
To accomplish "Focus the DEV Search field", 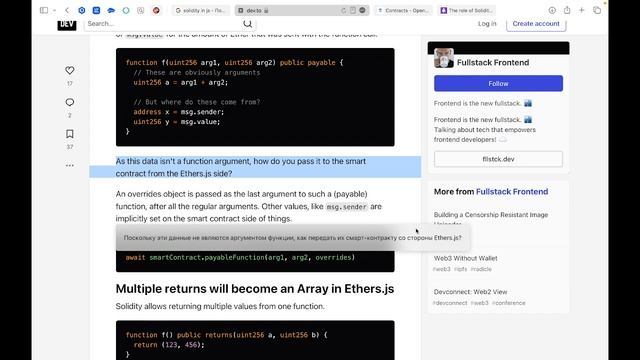I will (x=164, y=24).
